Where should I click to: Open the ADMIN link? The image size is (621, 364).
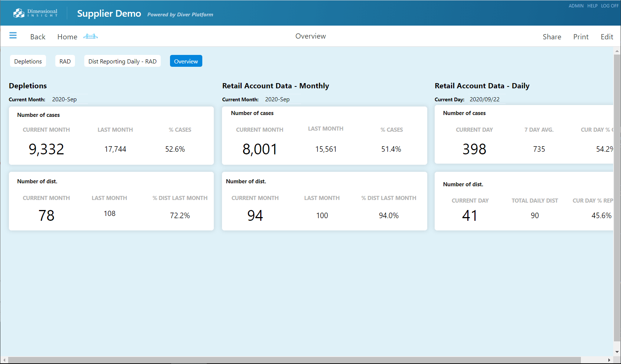[576, 6]
